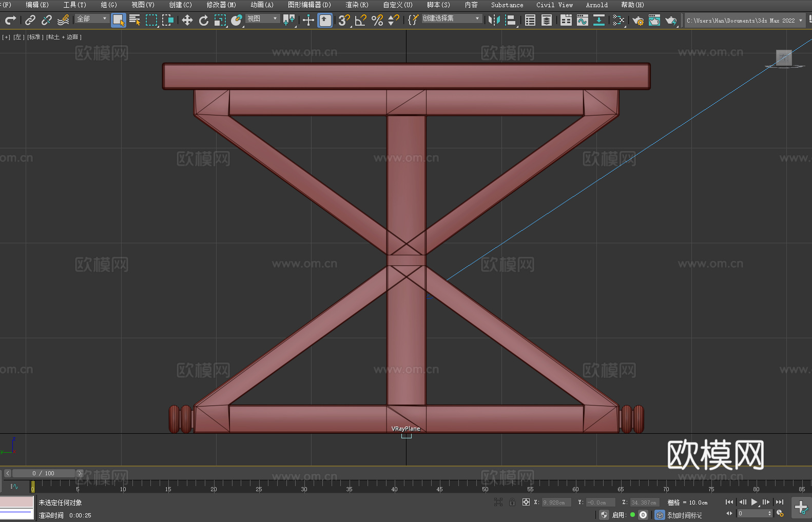Toggle 3D Snaps
812x522 pixels.
(344, 20)
